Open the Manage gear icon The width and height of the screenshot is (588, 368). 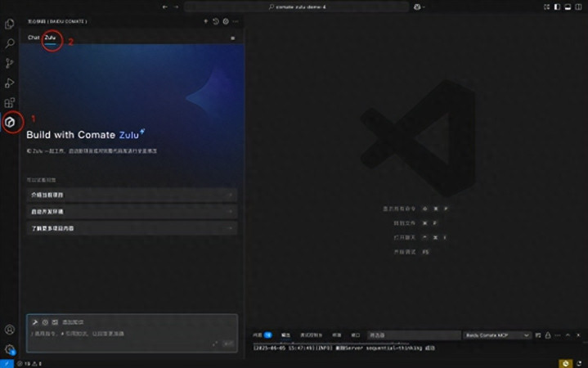(10, 350)
